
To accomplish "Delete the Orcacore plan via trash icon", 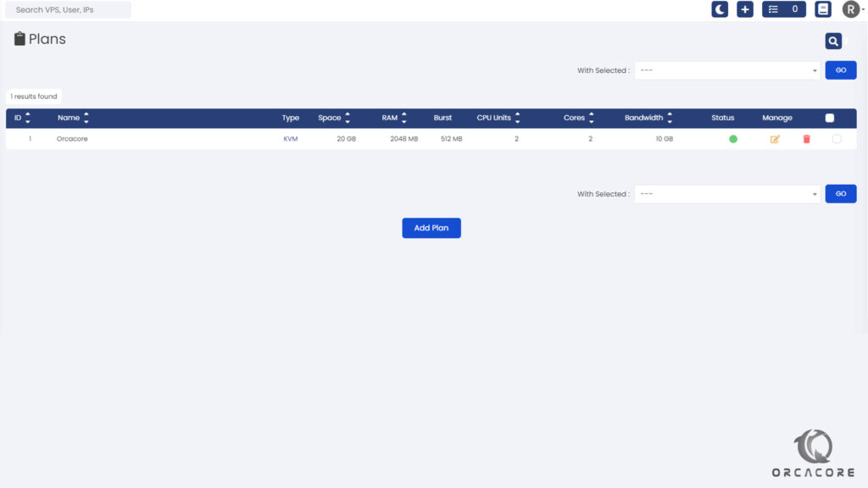I will click(806, 139).
